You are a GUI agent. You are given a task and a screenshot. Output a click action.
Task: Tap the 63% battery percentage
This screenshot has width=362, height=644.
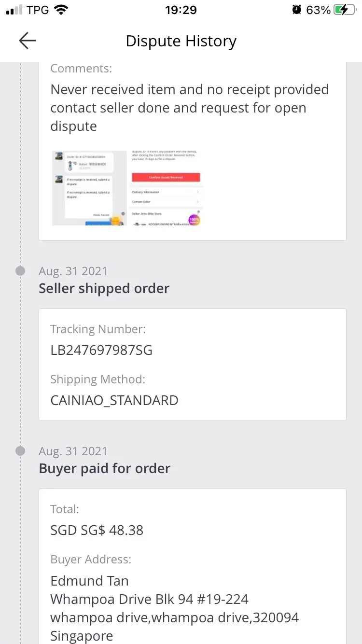click(x=319, y=10)
